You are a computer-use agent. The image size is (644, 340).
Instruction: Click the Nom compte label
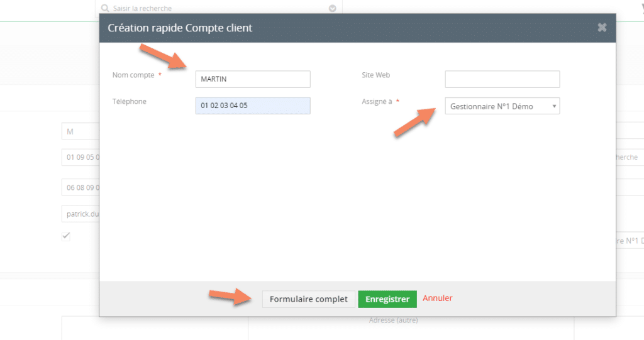coord(133,75)
